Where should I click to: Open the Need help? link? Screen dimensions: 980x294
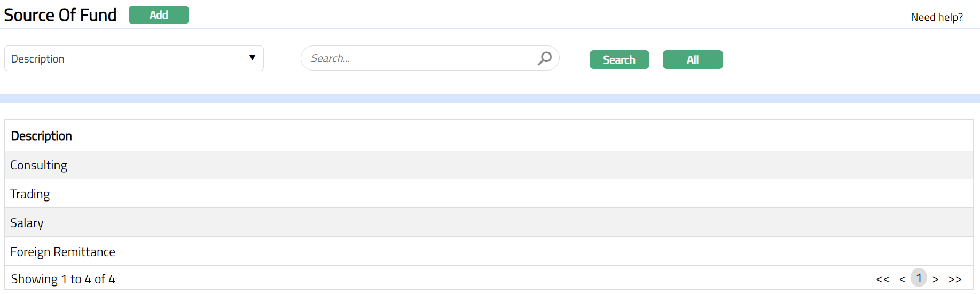[x=936, y=17]
